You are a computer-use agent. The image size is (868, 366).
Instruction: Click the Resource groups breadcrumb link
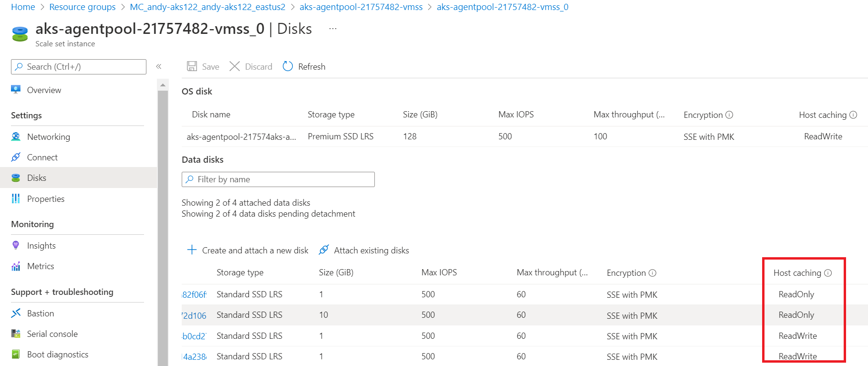[83, 7]
